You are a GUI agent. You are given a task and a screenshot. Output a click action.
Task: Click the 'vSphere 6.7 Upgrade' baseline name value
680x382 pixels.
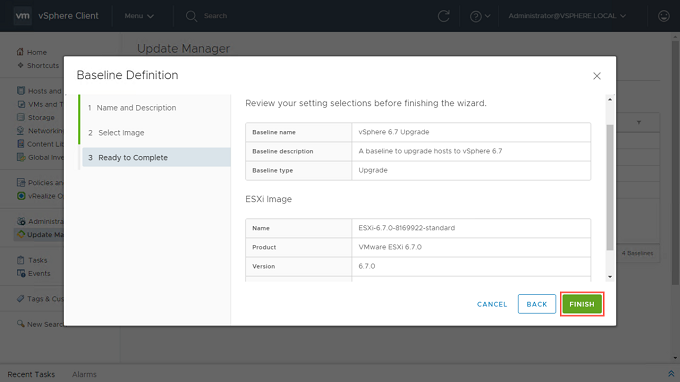click(x=394, y=132)
